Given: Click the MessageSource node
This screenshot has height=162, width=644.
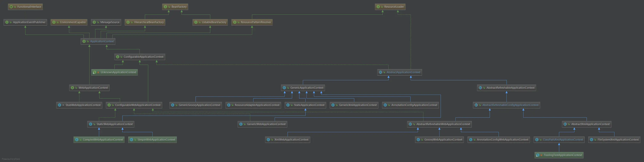Looking at the screenshot, I should [106, 22].
